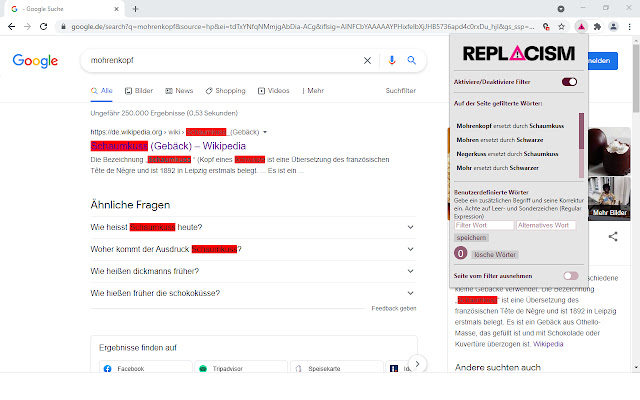Click the speichern button

(x=471, y=238)
